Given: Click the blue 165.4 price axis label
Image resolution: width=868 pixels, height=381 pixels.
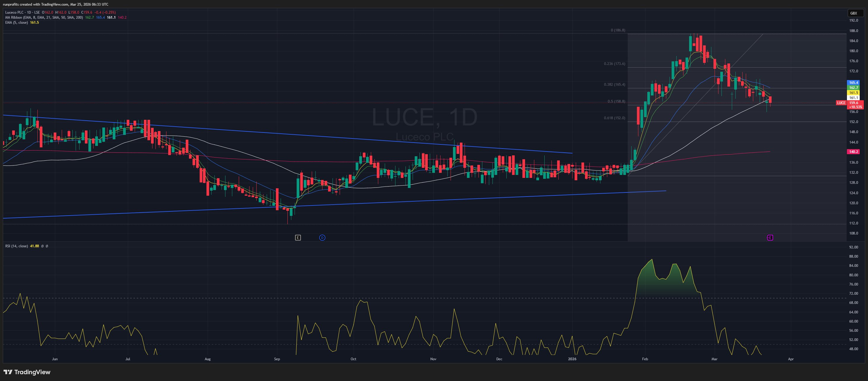Looking at the screenshot, I should (853, 82).
